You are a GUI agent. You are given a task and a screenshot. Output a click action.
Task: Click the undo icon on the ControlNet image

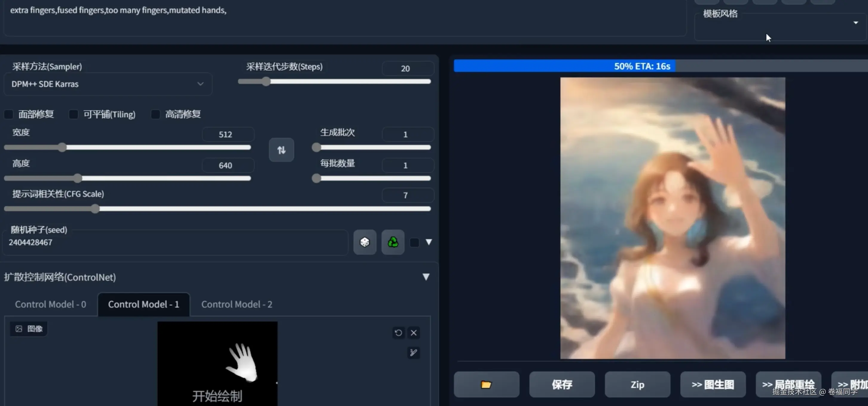(x=399, y=333)
